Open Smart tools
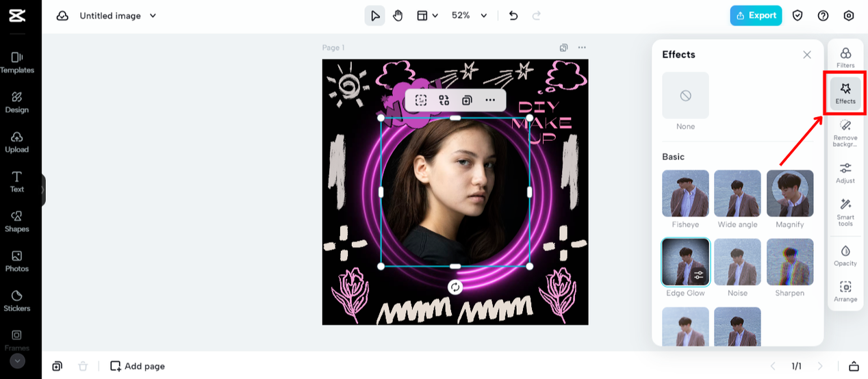 (x=845, y=213)
